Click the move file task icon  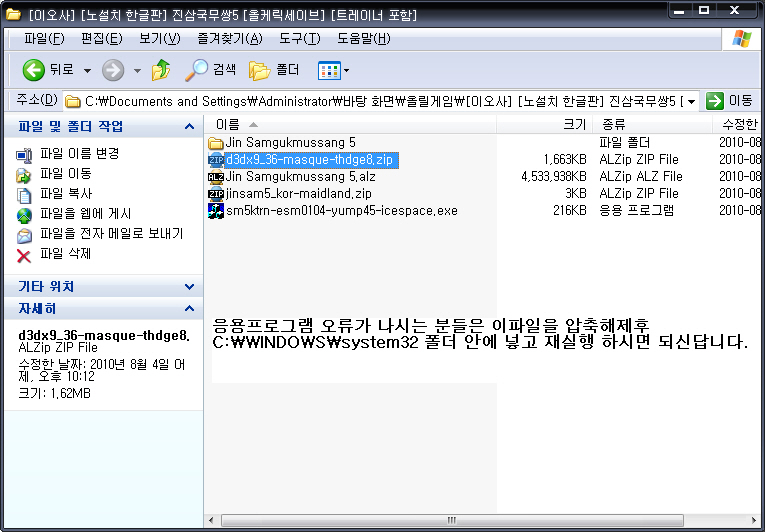coord(24,175)
